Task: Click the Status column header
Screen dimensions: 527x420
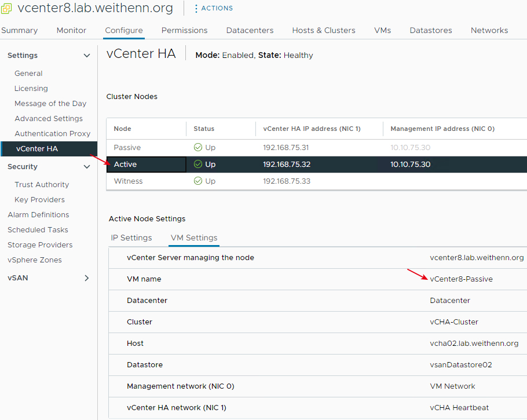Action: (204, 129)
